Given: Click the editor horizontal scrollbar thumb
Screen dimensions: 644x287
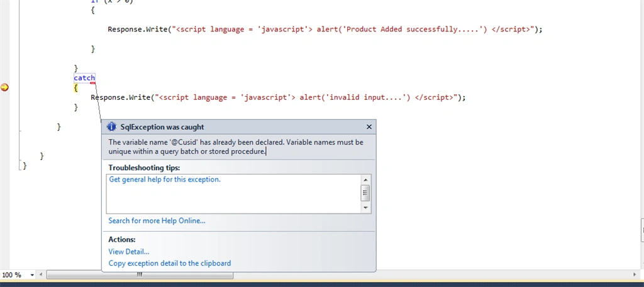Looking at the screenshot, I should pyautogui.click(x=140, y=274).
